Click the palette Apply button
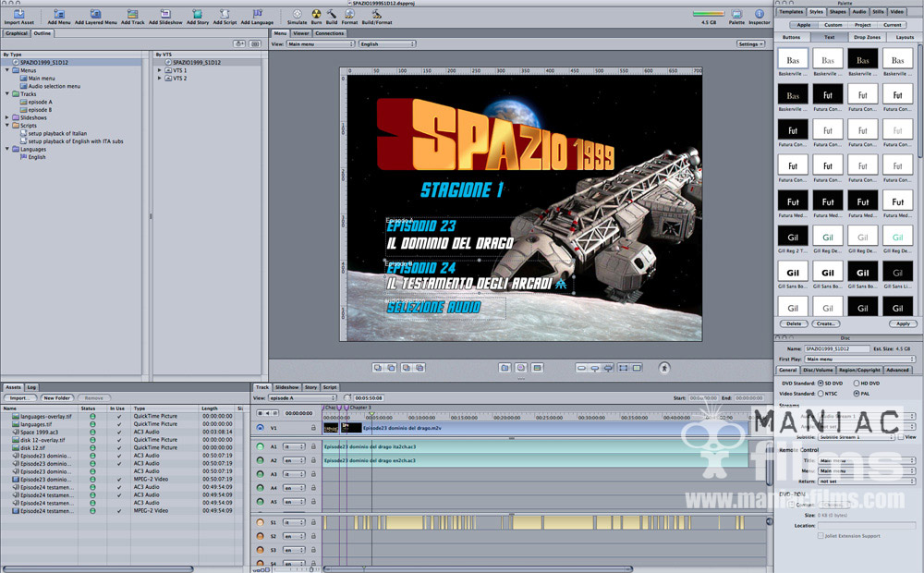Viewport: 924px width, 573px height. tap(903, 323)
